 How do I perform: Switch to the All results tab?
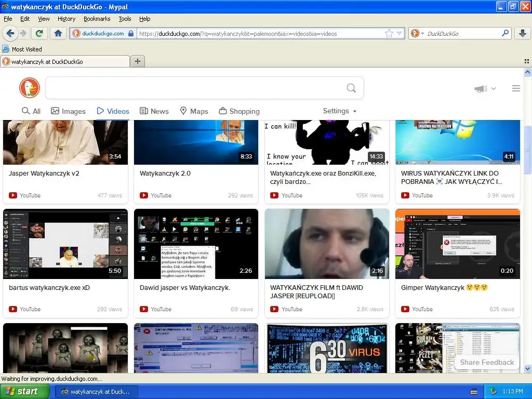tap(31, 111)
